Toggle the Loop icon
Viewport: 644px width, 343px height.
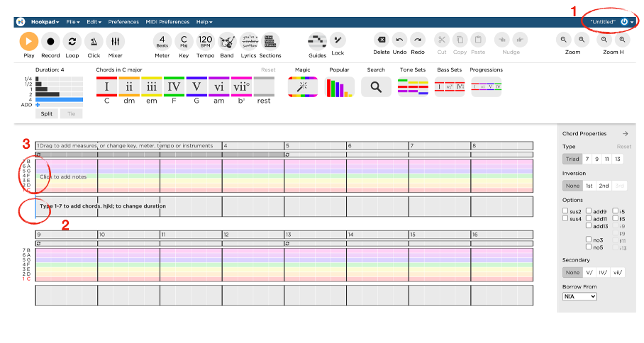pyautogui.click(x=72, y=42)
